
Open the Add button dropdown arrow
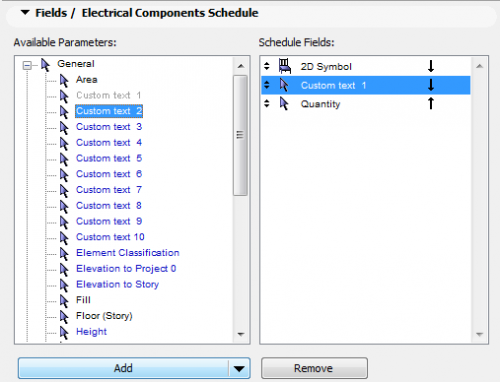coord(239,368)
